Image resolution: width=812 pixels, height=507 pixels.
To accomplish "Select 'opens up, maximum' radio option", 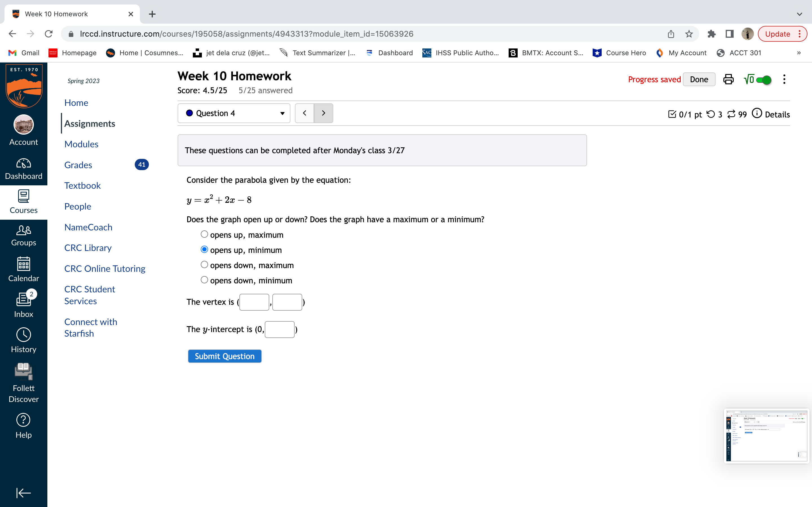I will click(x=204, y=234).
